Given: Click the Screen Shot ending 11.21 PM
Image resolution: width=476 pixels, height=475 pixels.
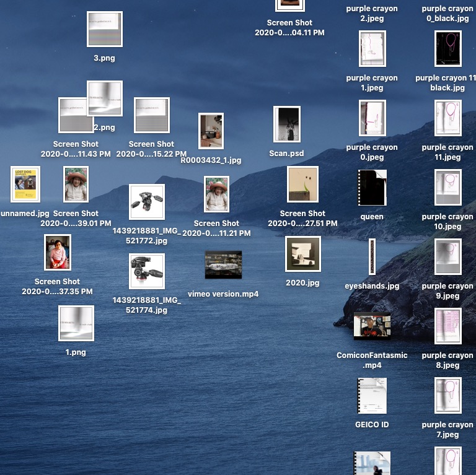Looking at the screenshot, I should tap(216, 194).
